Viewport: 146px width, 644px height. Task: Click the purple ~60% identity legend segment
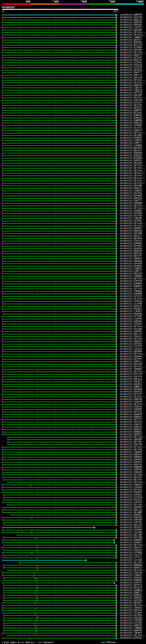[x=73, y=4]
